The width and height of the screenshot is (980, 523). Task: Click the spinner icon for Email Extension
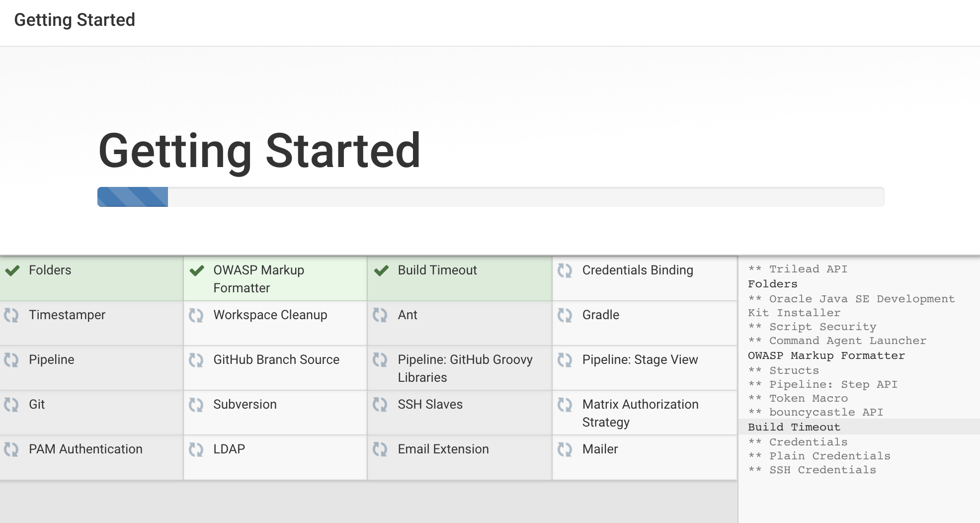[x=380, y=449]
